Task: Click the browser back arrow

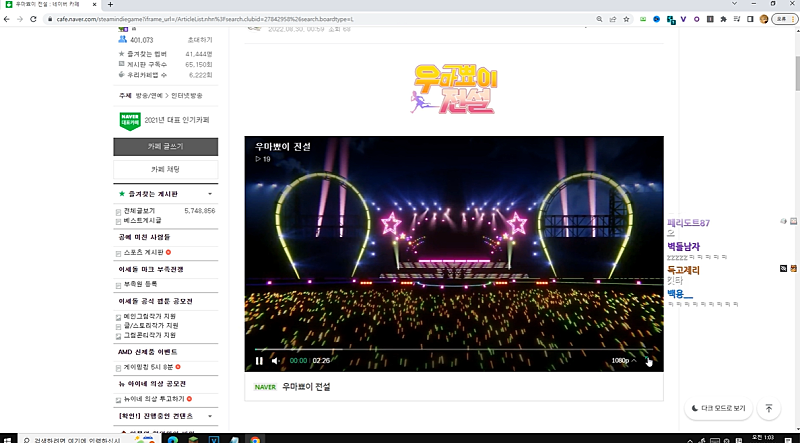Action: (x=6, y=19)
